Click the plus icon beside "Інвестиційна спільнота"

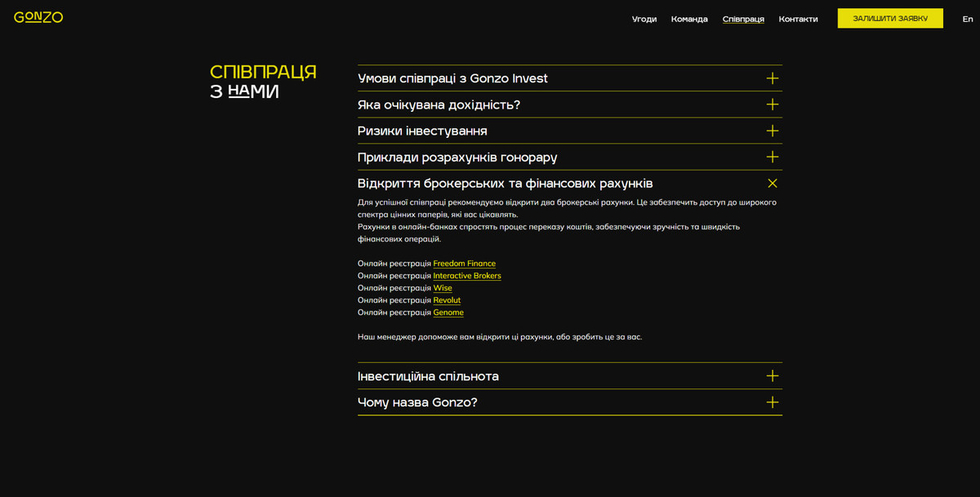pos(772,375)
